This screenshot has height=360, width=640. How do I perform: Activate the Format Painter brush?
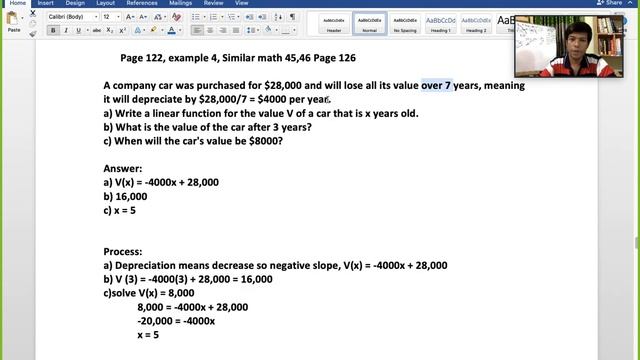click(33, 34)
